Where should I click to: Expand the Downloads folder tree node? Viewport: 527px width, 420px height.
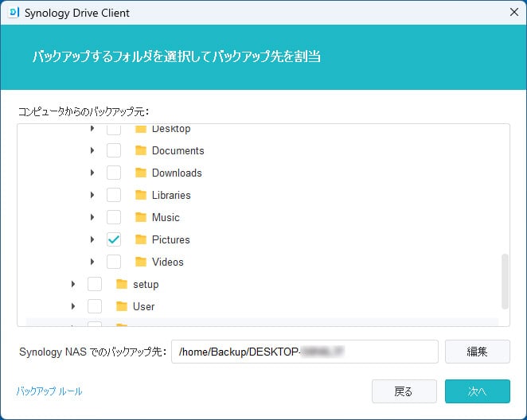tap(92, 173)
